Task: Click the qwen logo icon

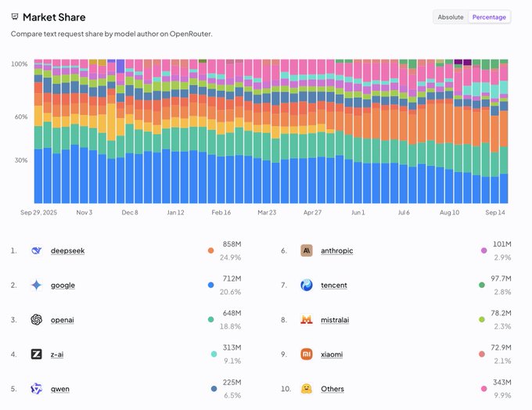Action: [x=36, y=389]
